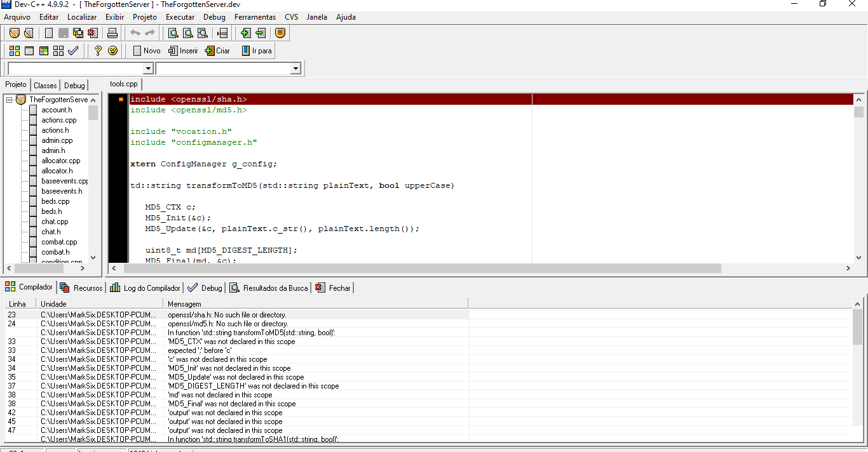Image resolution: width=868 pixels, height=452 pixels.
Task: Click the Inserir button
Action: click(183, 51)
